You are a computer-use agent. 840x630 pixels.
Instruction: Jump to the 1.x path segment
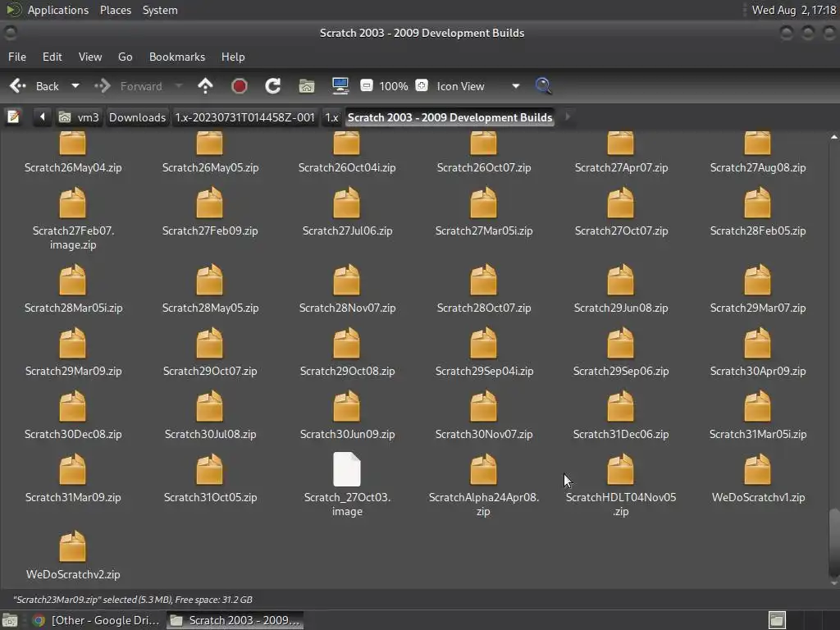point(331,117)
